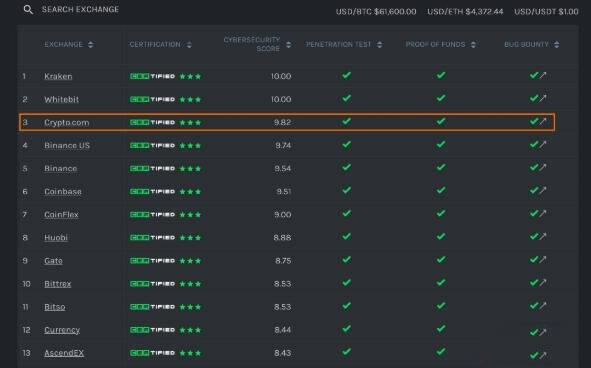Open Whitebit bug bounty external arrow

pyautogui.click(x=543, y=98)
